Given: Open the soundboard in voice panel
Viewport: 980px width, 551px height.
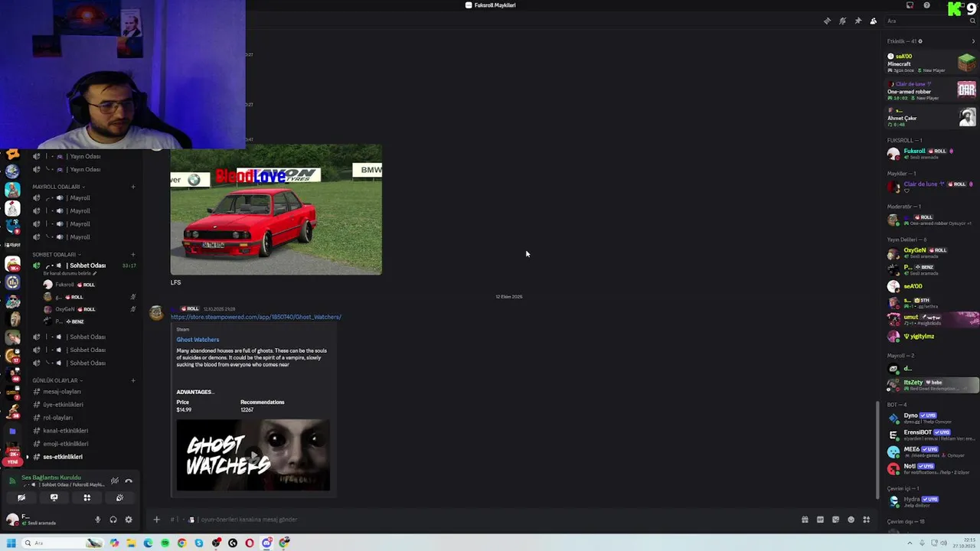Looking at the screenshot, I should (x=119, y=497).
